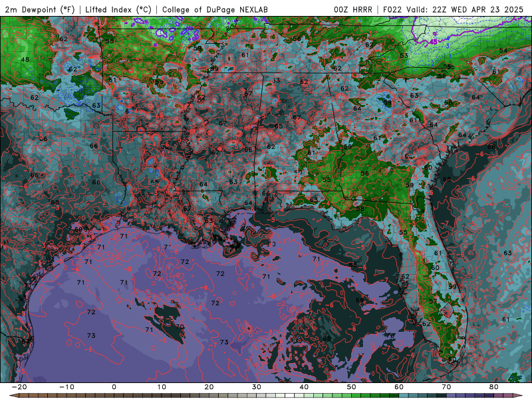The height and width of the screenshot is (399, 532).
Task: Click the '57' dewpoint value over Florida
Action: tap(433, 301)
